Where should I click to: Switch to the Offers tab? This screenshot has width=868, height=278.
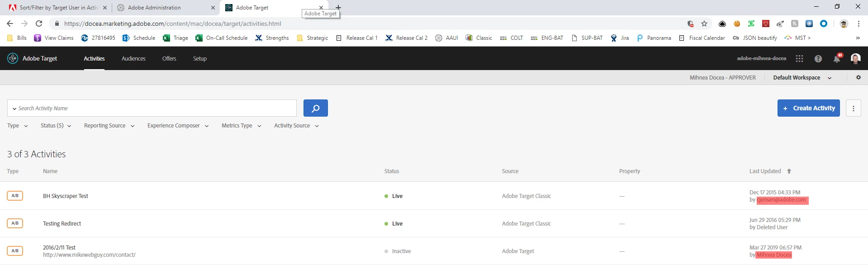click(x=169, y=58)
